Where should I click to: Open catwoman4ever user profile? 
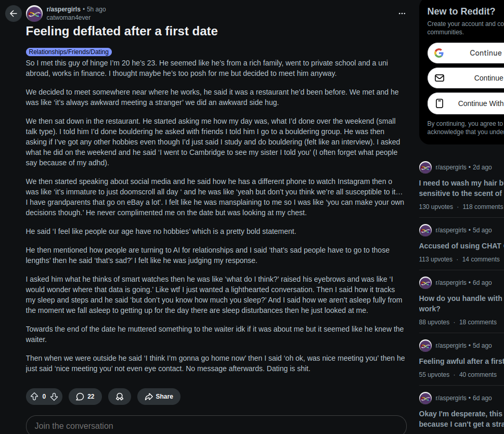tap(68, 18)
